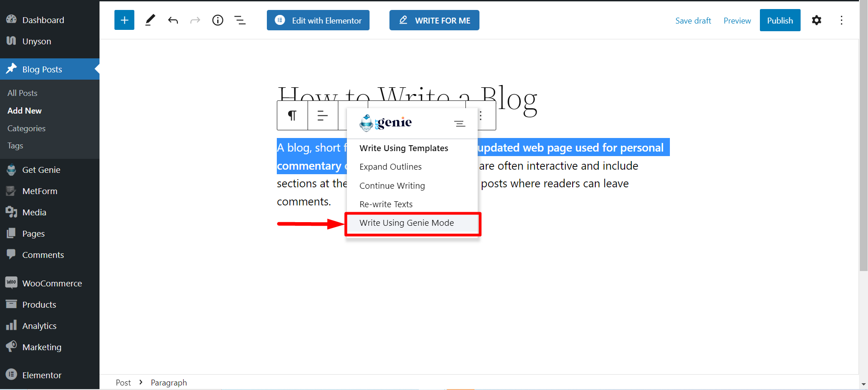Open Unyson sidebar item
868x390 pixels.
click(x=50, y=41)
